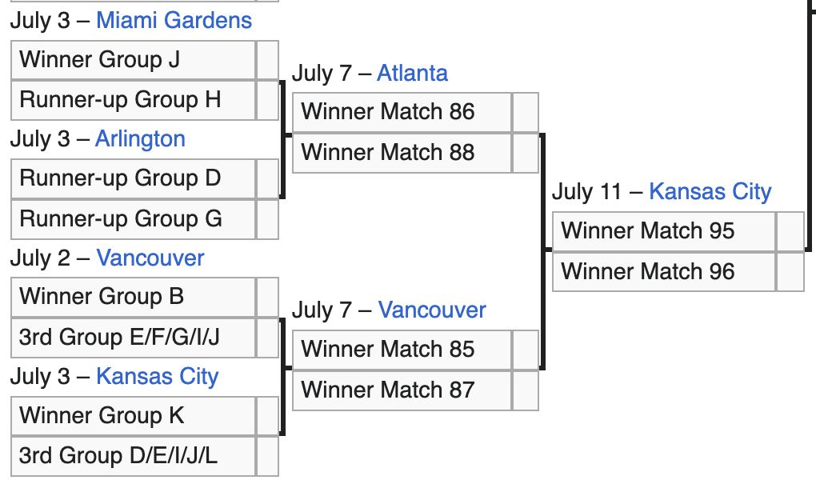Open the Kansas City link dated July 3
The height and width of the screenshot is (504, 816).
157,376
